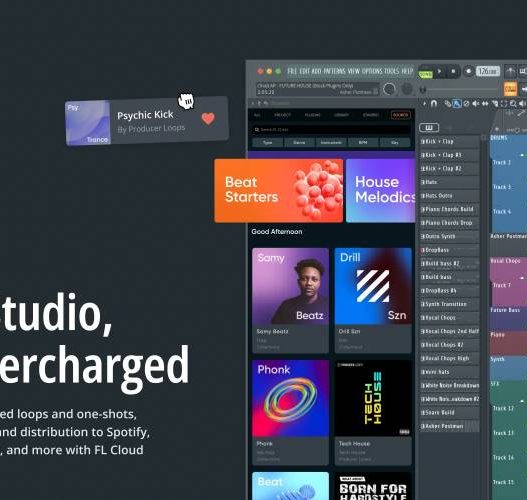Open the Key filter dropdown
Screen dimensions: 527x500
(x=395, y=142)
